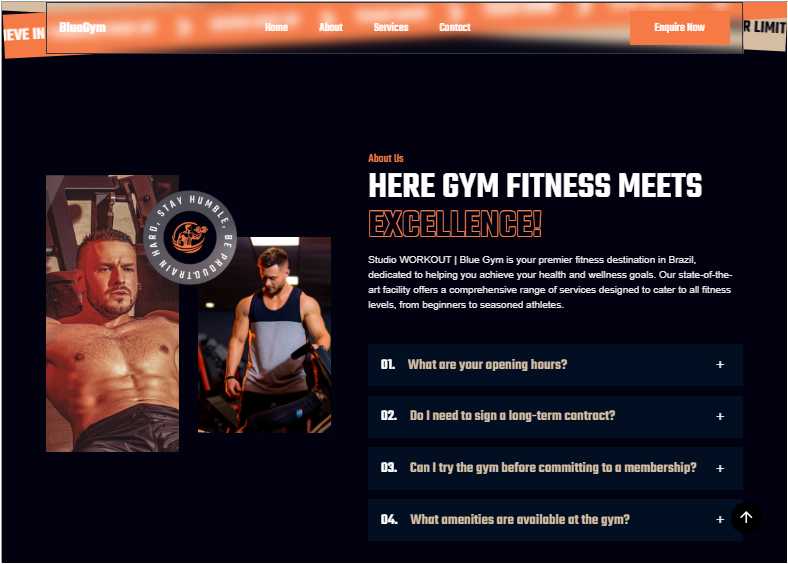
Task: Expand "Do I need to sign a long-term contract?"
Action: [x=555, y=416]
